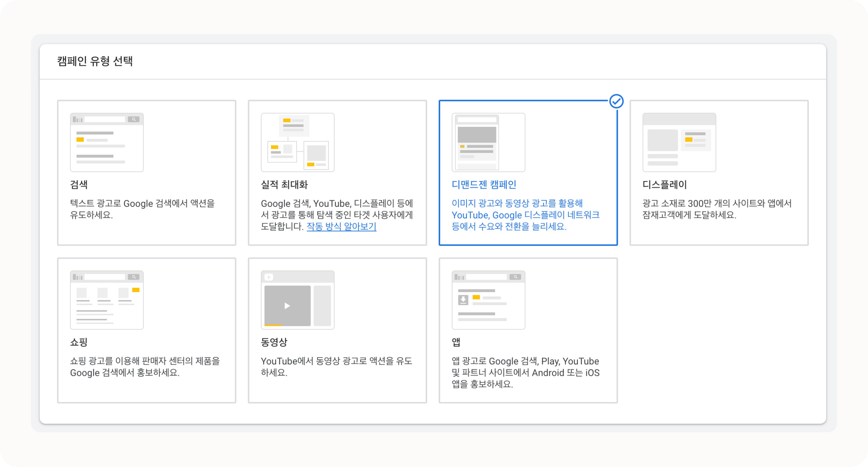Choose the 앱 card title
The width and height of the screenshot is (868, 467).
[456, 342]
